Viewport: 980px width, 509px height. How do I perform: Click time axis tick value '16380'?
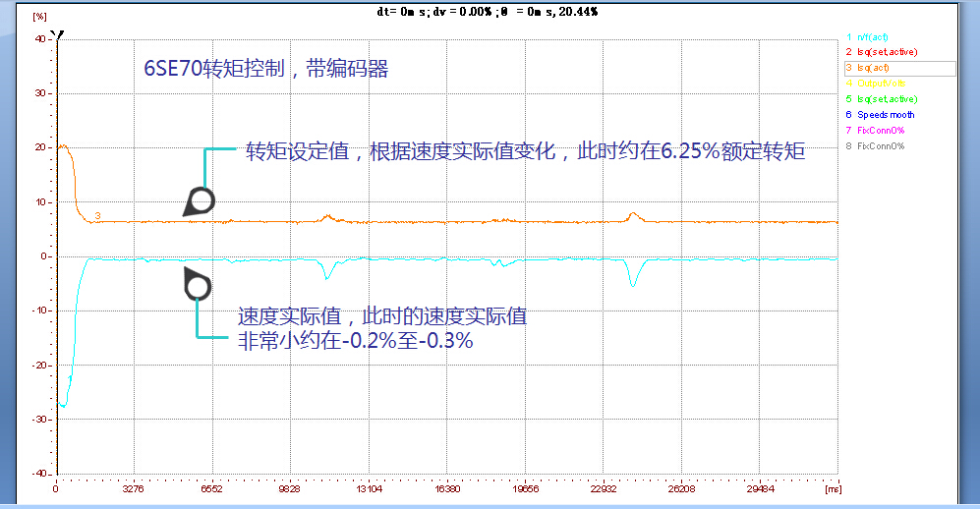[447, 489]
